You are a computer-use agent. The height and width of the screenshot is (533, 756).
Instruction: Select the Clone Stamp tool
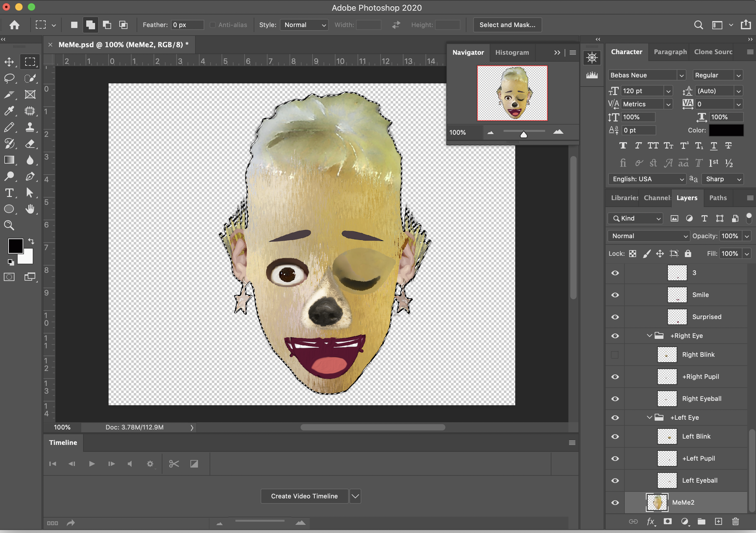point(30,127)
